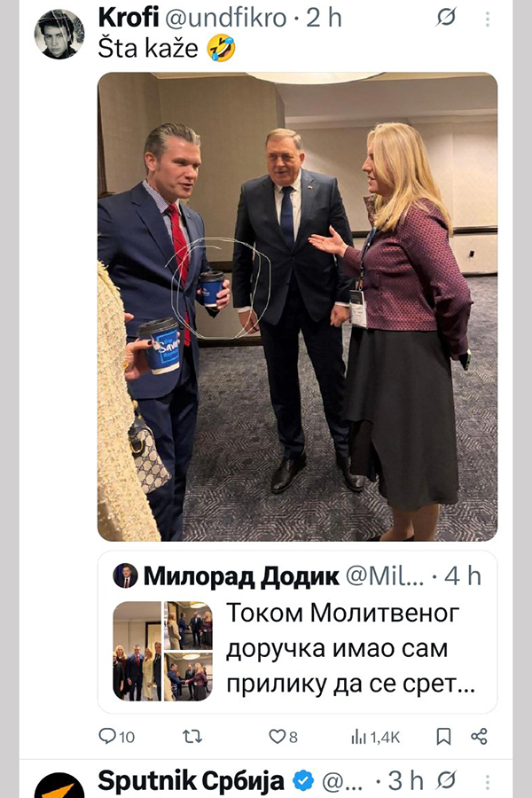The width and height of the screenshot is (532, 798).
Task: Open the large photo of three people
Action: point(297,307)
